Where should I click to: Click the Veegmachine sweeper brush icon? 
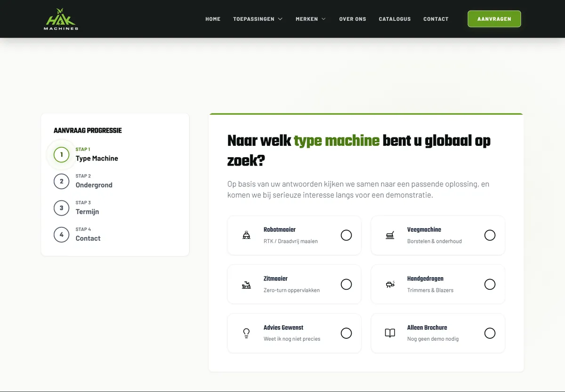pos(390,235)
